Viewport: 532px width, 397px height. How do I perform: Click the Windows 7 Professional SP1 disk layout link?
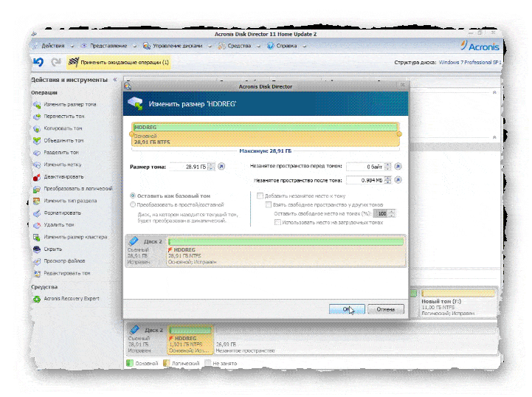[470, 63]
